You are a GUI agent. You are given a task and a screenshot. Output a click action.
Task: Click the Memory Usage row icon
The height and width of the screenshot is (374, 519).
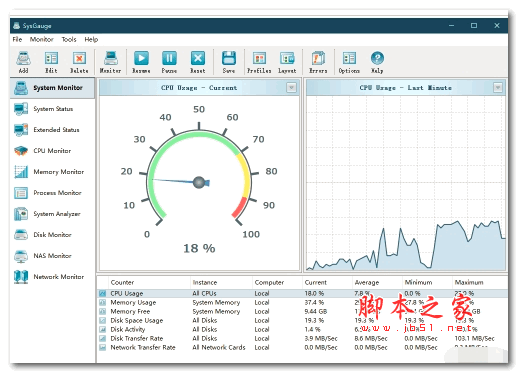click(103, 302)
